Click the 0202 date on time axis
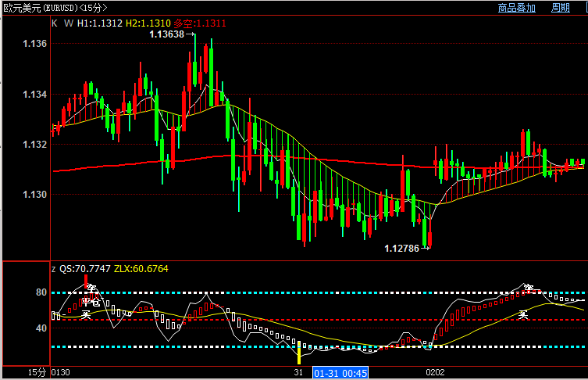This screenshot has width=588, height=380. tap(434, 373)
